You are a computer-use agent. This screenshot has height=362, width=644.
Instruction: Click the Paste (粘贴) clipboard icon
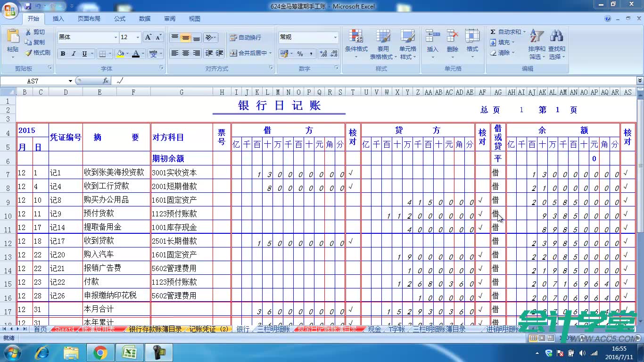pyautogui.click(x=13, y=36)
